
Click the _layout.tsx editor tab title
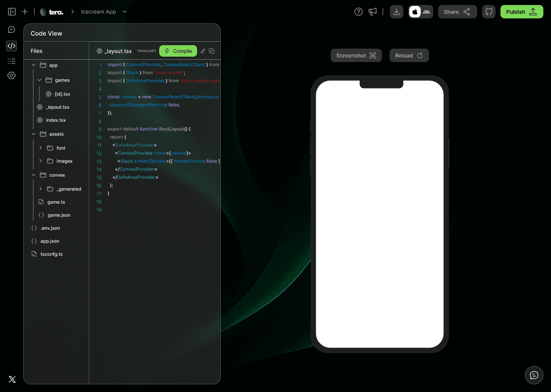point(118,51)
